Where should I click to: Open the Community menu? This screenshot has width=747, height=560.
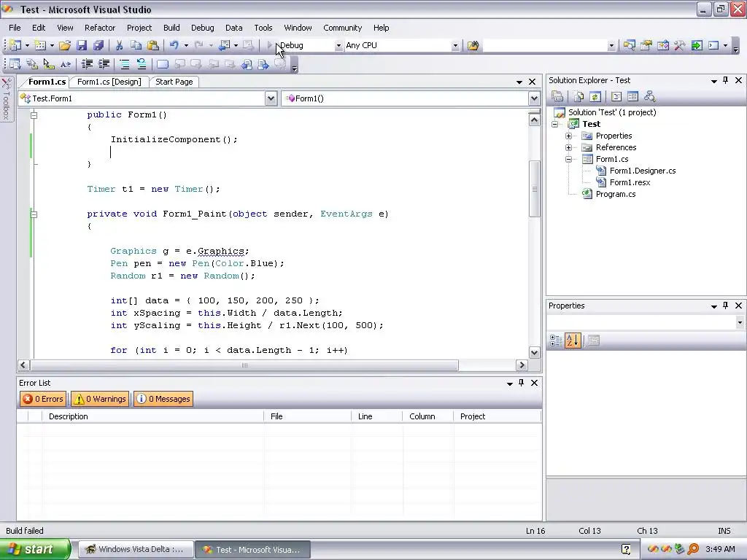(343, 28)
